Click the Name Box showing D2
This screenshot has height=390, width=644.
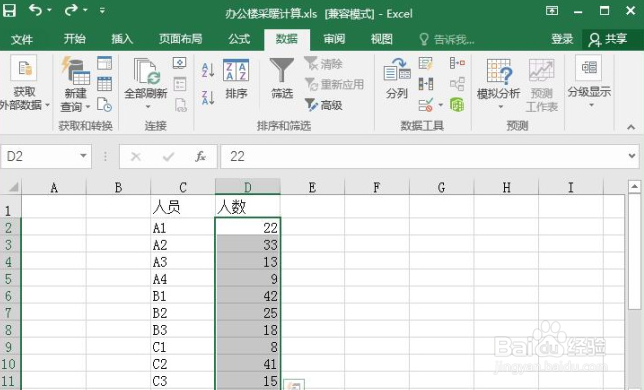click(39, 156)
